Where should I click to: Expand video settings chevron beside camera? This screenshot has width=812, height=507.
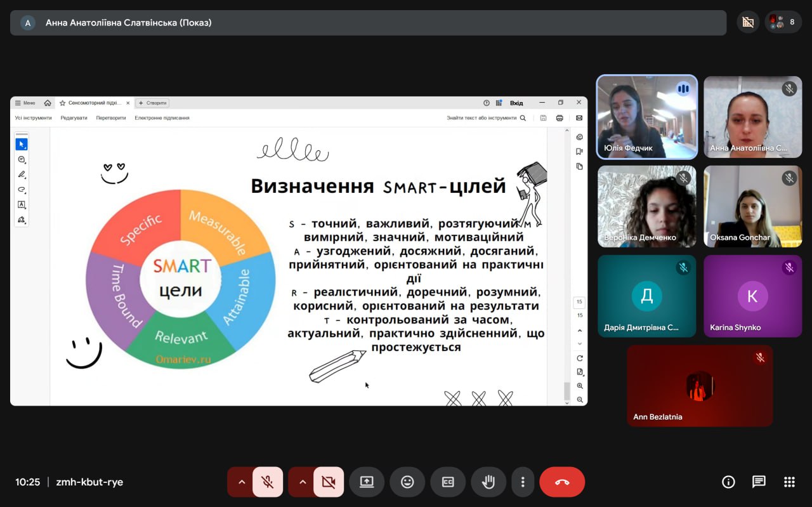[x=302, y=482]
